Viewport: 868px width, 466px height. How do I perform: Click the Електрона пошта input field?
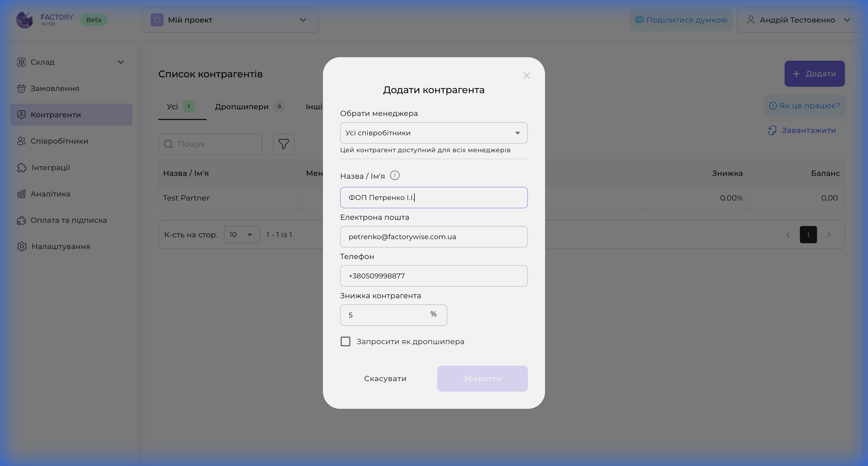pos(434,237)
